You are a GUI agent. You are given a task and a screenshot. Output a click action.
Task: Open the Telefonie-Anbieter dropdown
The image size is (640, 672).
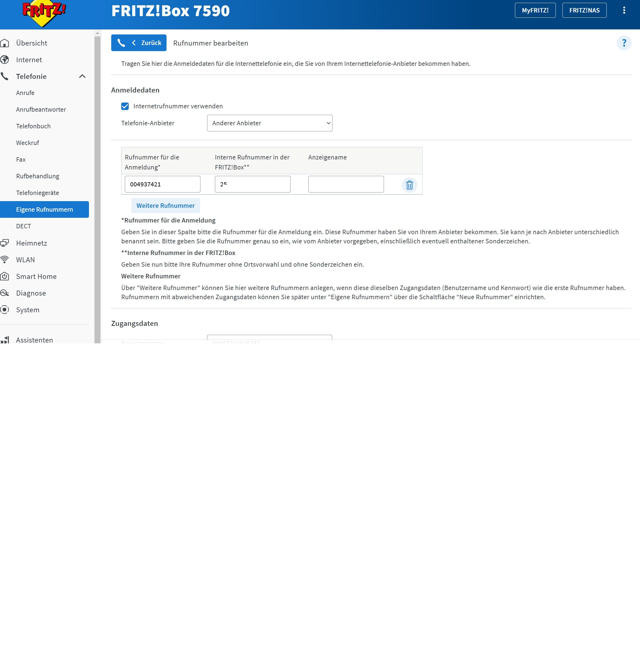point(269,123)
